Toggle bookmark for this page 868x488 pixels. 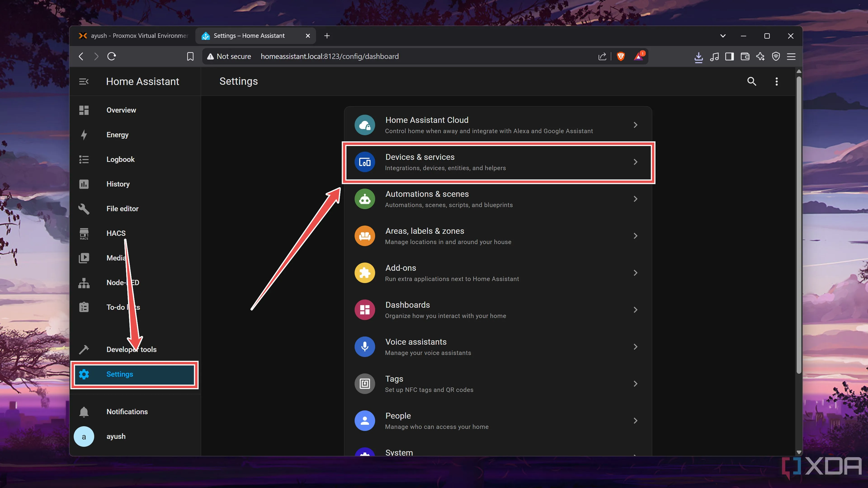point(190,56)
